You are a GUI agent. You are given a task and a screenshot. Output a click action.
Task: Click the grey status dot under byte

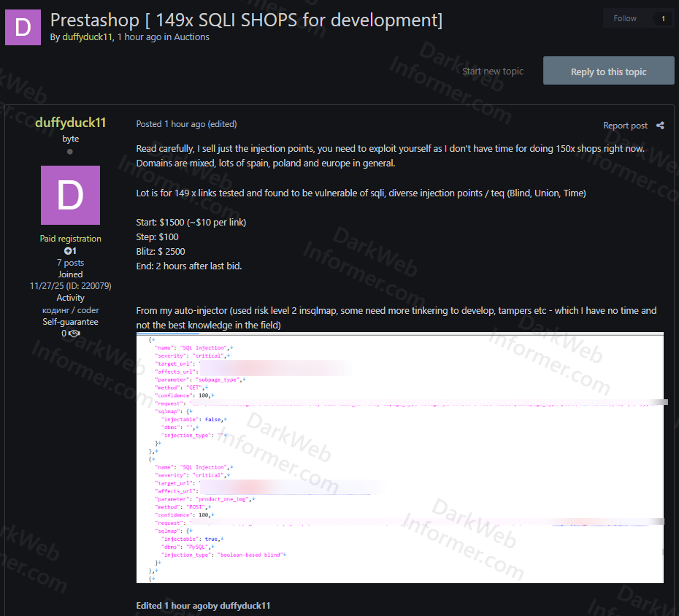(70, 152)
